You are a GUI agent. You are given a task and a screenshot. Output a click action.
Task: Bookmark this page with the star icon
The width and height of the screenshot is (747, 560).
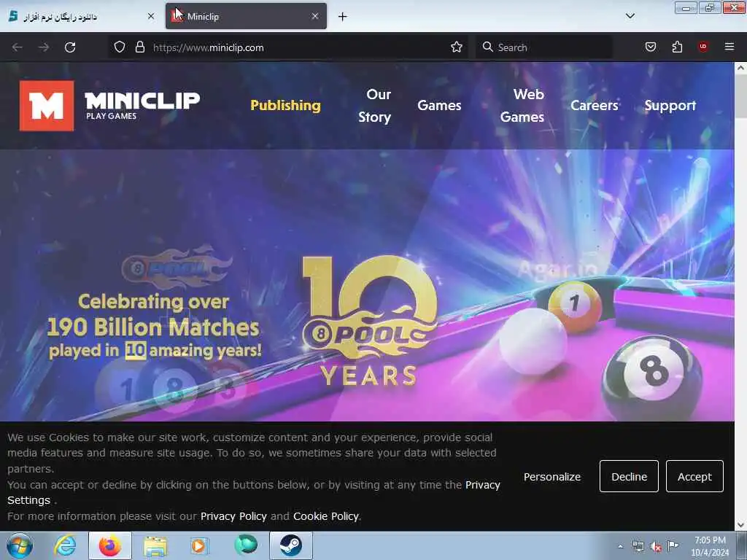pyautogui.click(x=457, y=47)
